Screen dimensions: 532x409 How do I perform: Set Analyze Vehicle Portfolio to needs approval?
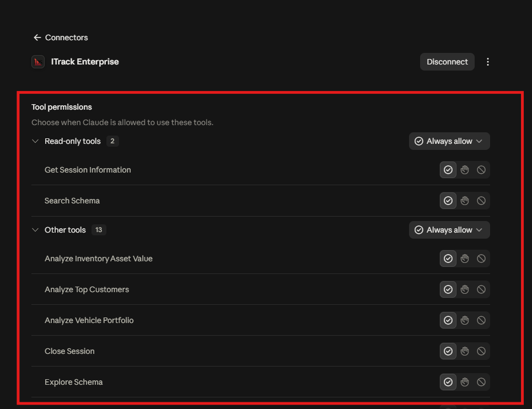(x=465, y=320)
